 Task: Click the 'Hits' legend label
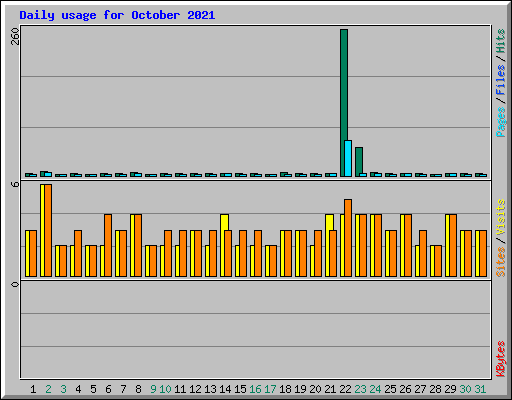coord(500,41)
